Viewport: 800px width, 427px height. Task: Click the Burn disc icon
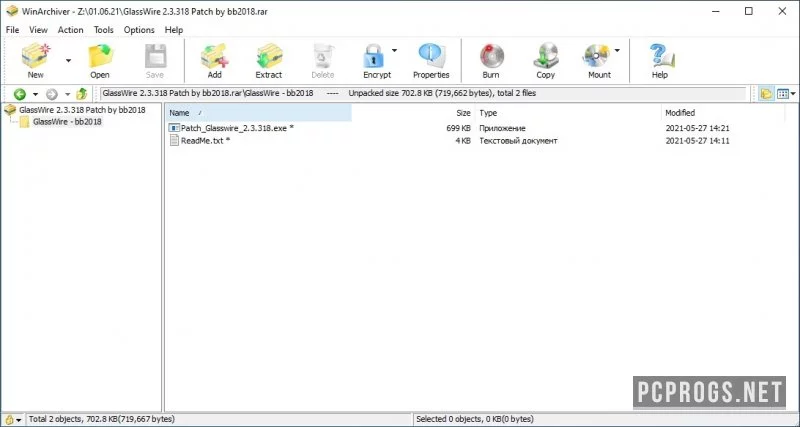tap(491, 56)
